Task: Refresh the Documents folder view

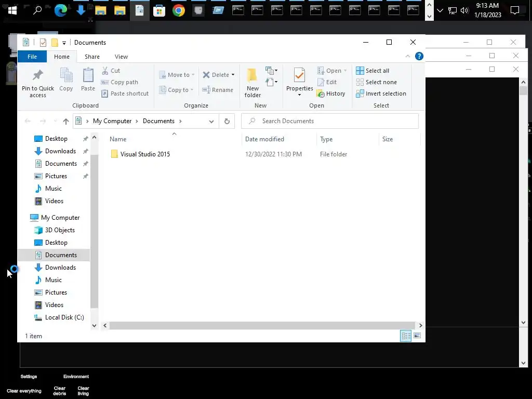Action: 227,121
